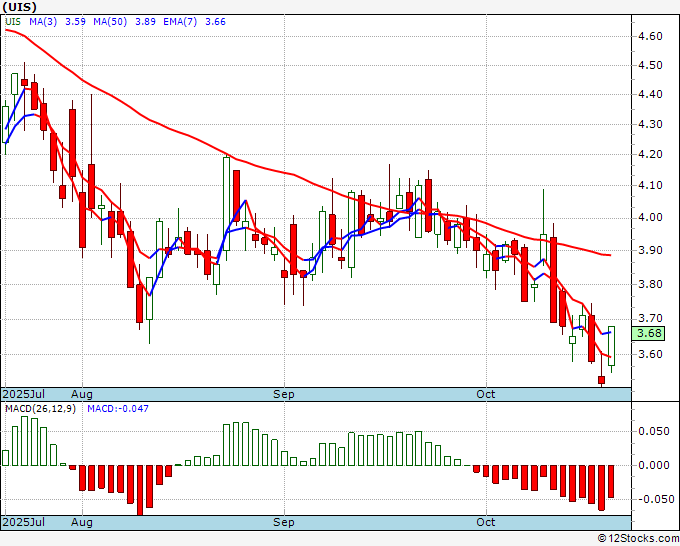Click the Aug label on price chart axis
Viewport: 680px width, 546px height.
click(82, 394)
